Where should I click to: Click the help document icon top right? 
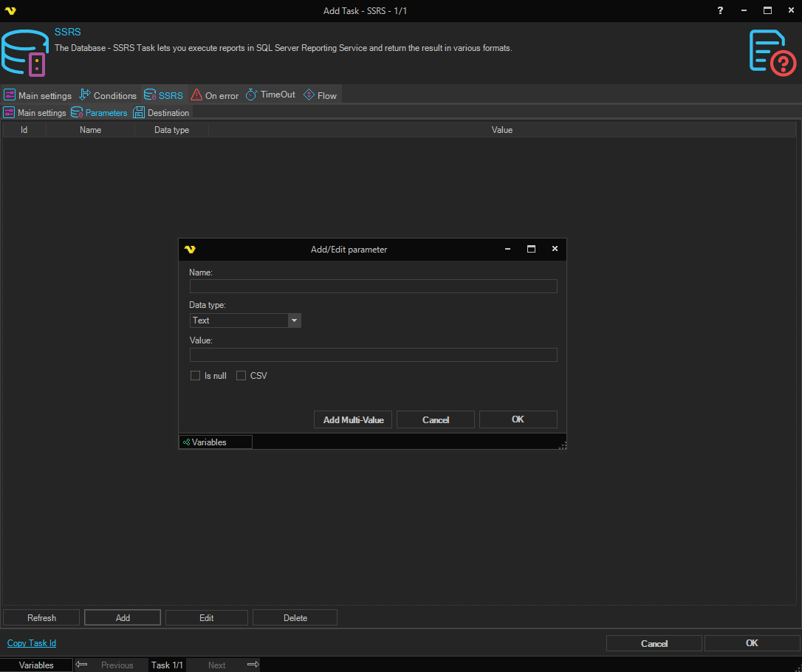[772, 52]
